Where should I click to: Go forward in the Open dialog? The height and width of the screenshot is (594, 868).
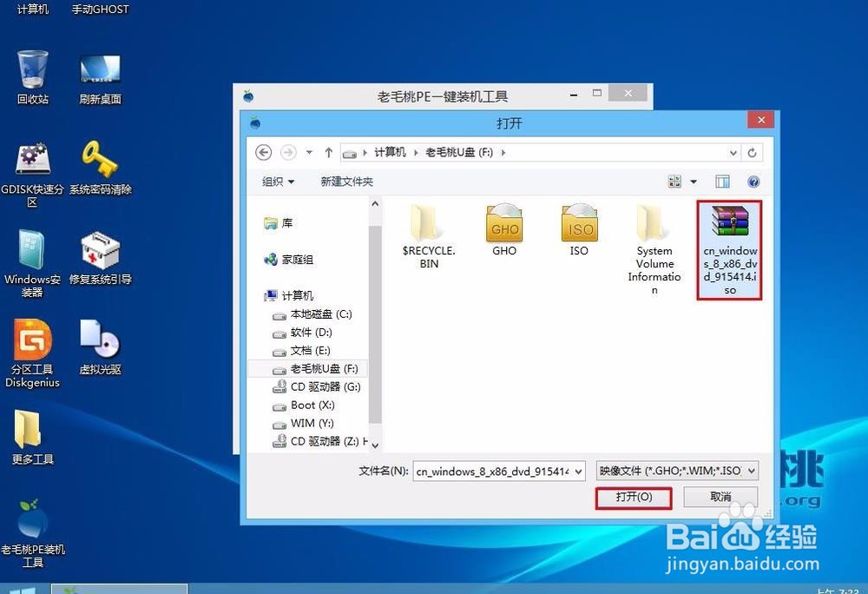288,152
